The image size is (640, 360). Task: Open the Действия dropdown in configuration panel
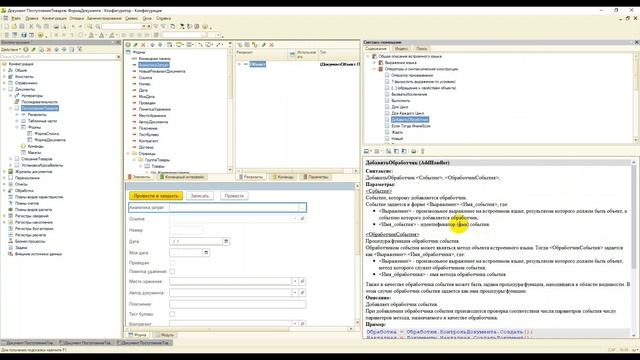(11, 49)
